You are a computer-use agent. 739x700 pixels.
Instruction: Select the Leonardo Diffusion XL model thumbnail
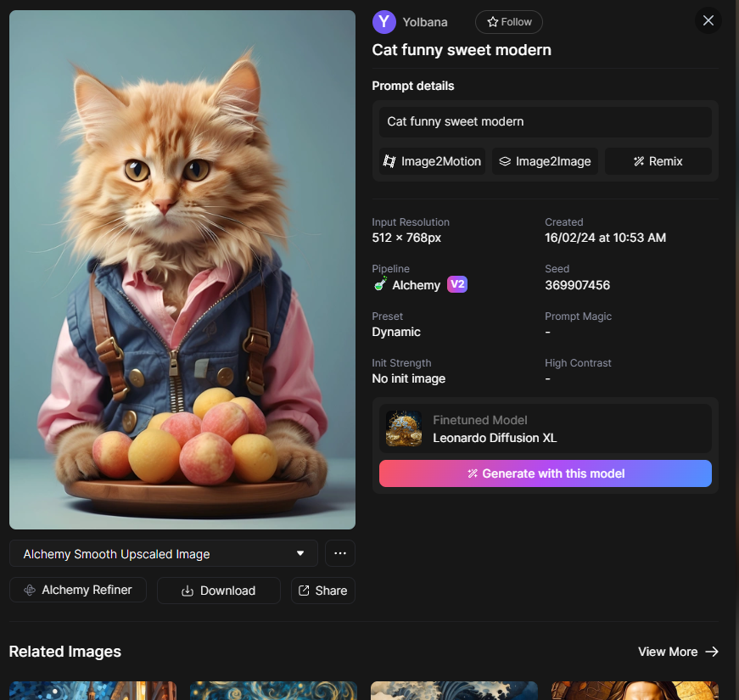pyautogui.click(x=403, y=428)
